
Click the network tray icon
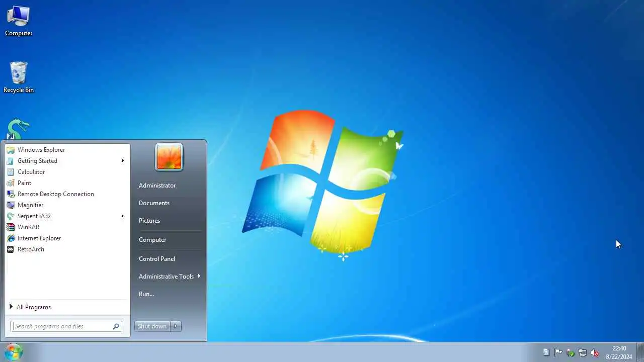pyautogui.click(x=583, y=352)
